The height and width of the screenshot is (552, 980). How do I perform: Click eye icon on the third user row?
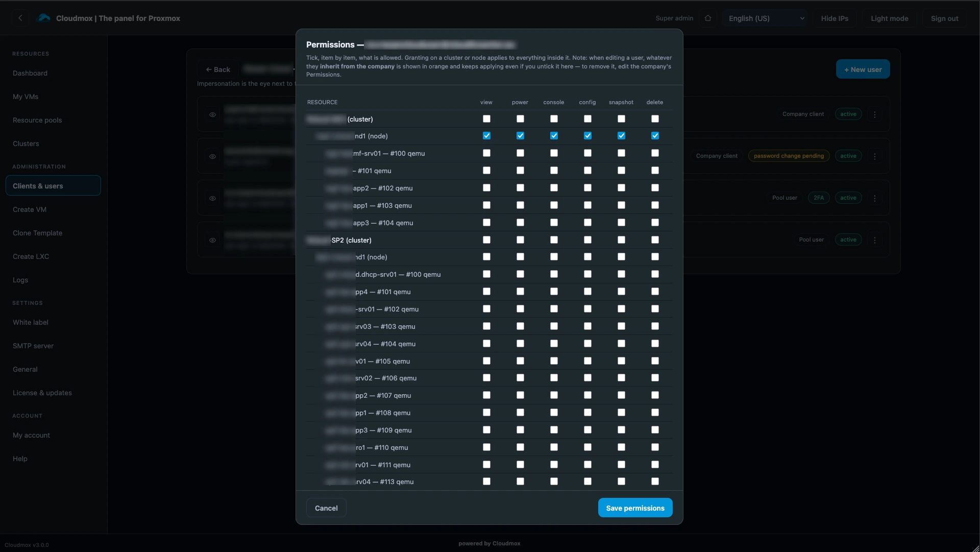pos(213,198)
